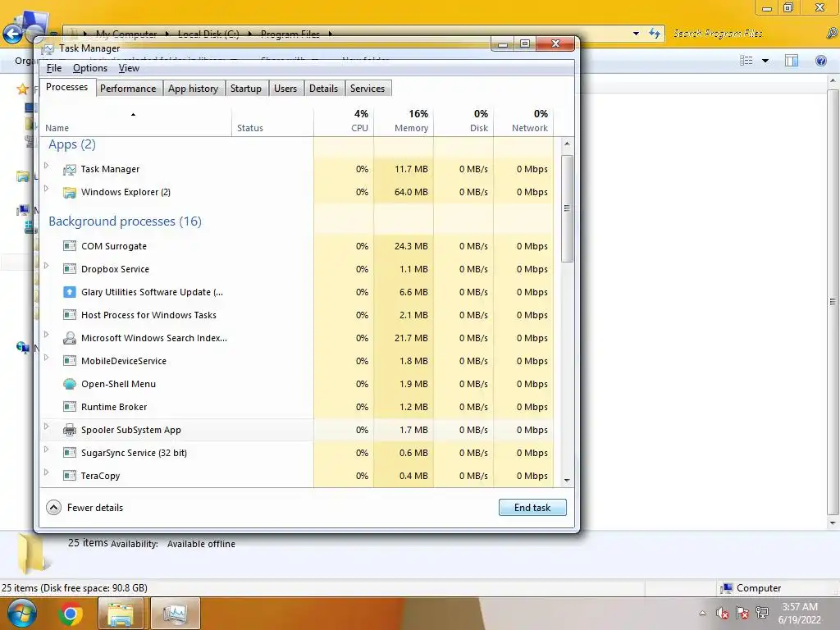Expand Microsoft Windows Search Indexer row

click(x=47, y=335)
